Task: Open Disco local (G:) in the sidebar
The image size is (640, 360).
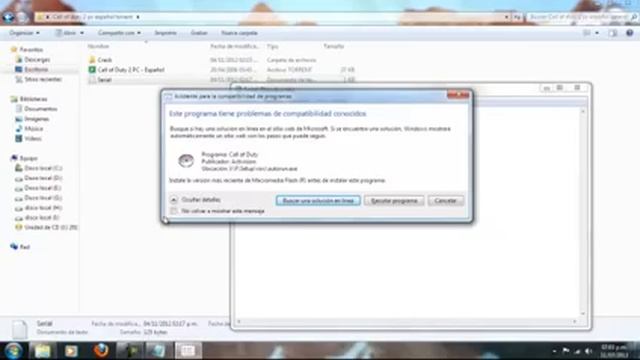Action: point(43,198)
